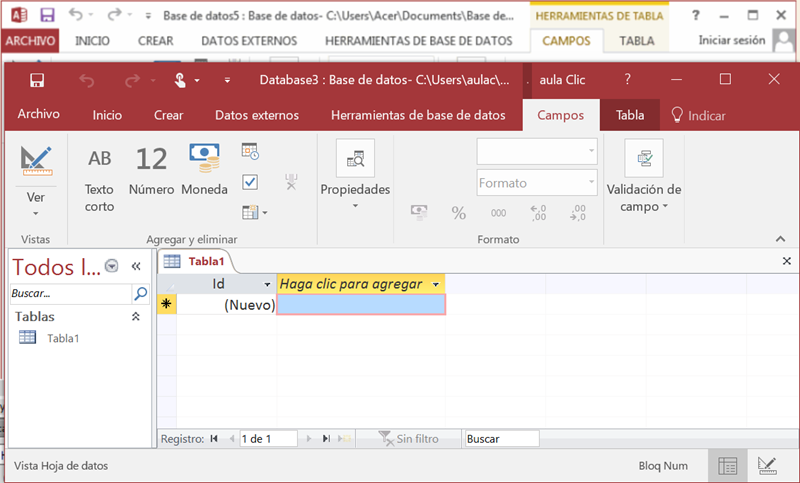Expand the Propiedades dropdown arrow
The height and width of the screenshot is (483, 800).
pos(355,206)
